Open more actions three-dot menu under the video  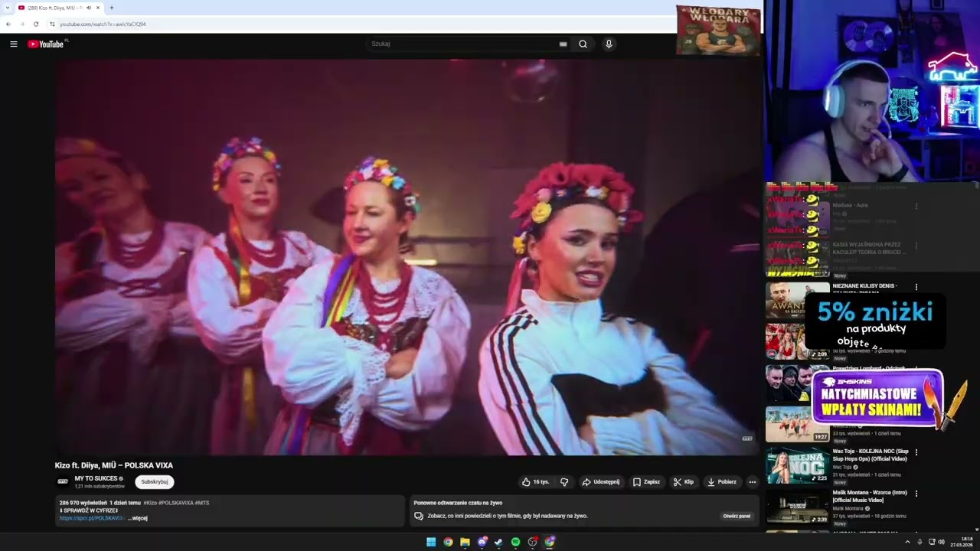coord(752,482)
